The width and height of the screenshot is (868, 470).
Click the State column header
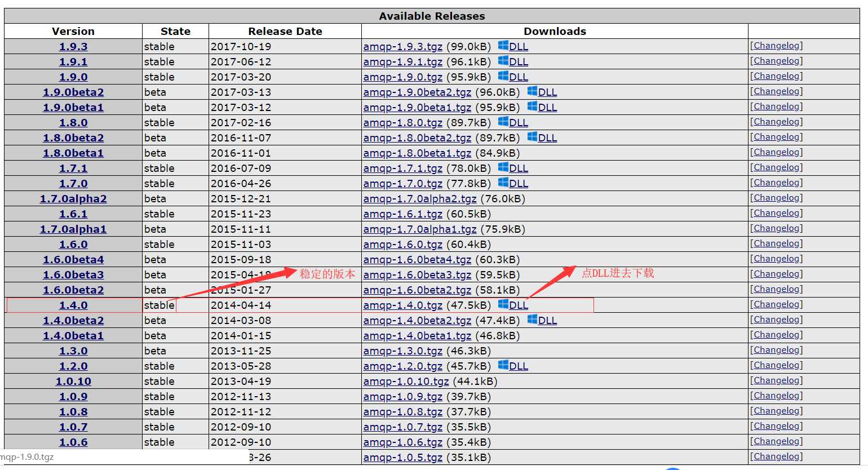point(175,32)
